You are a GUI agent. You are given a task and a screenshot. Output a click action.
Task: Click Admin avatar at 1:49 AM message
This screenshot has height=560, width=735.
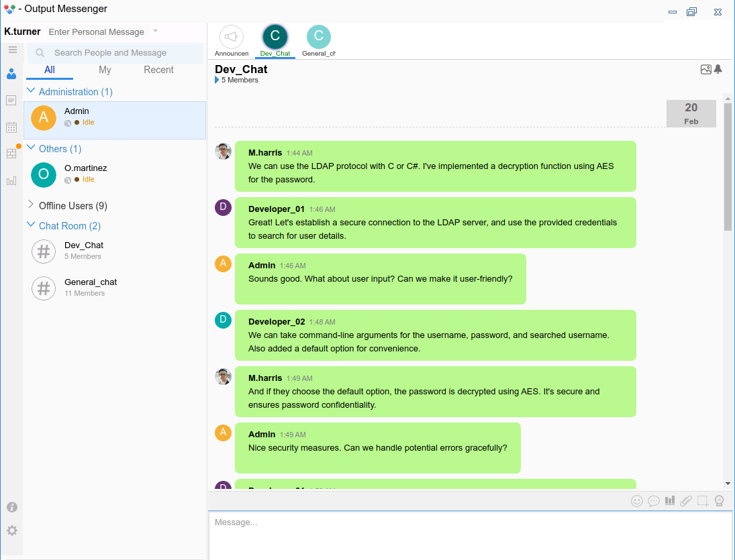[x=223, y=433]
